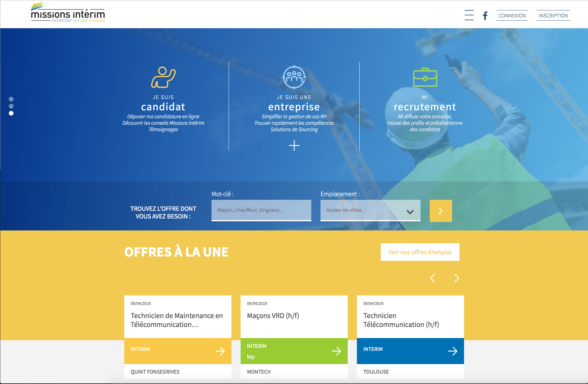Click the candidat person icon
The width and height of the screenshot is (588, 384).
click(x=163, y=77)
